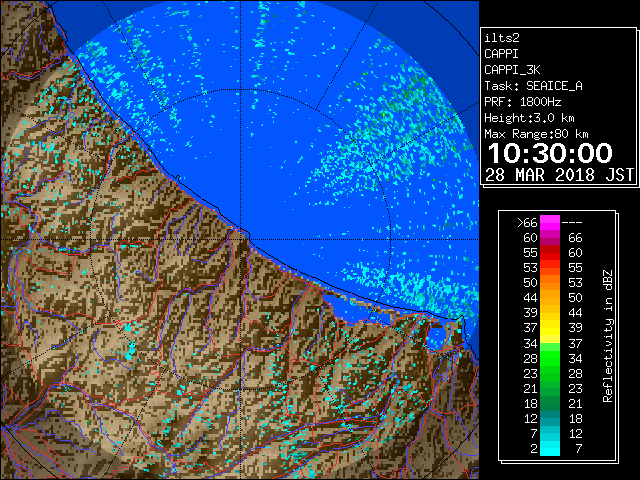Pick the orange 50 to 53 dBZ swatch
Screen dimensions: 640x480
pos(550,283)
